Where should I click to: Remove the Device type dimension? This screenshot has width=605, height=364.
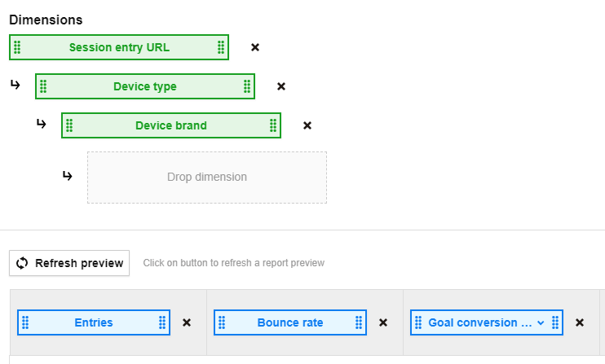click(x=281, y=86)
